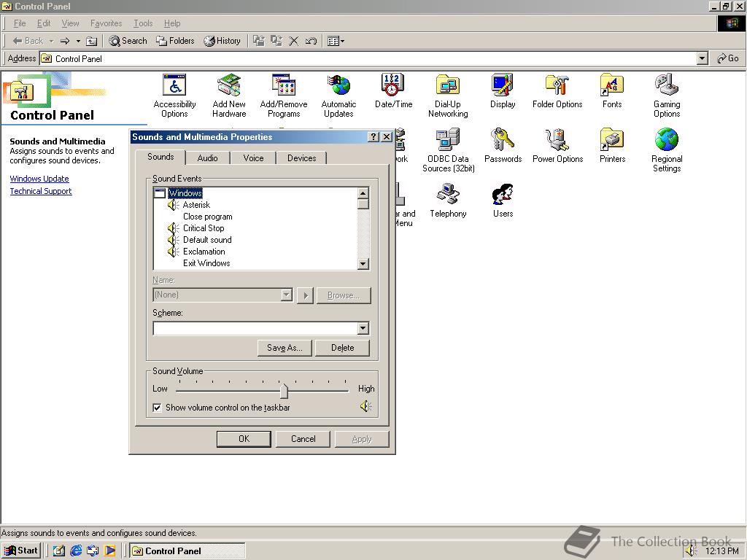Open the Favorites menu
The image size is (747, 560).
[x=107, y=23]
